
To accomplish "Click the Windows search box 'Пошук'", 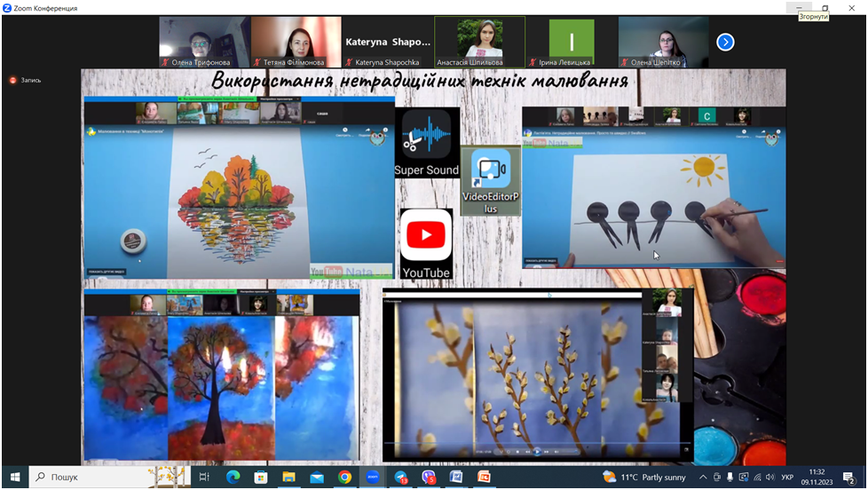I will (x=89, y=478).
